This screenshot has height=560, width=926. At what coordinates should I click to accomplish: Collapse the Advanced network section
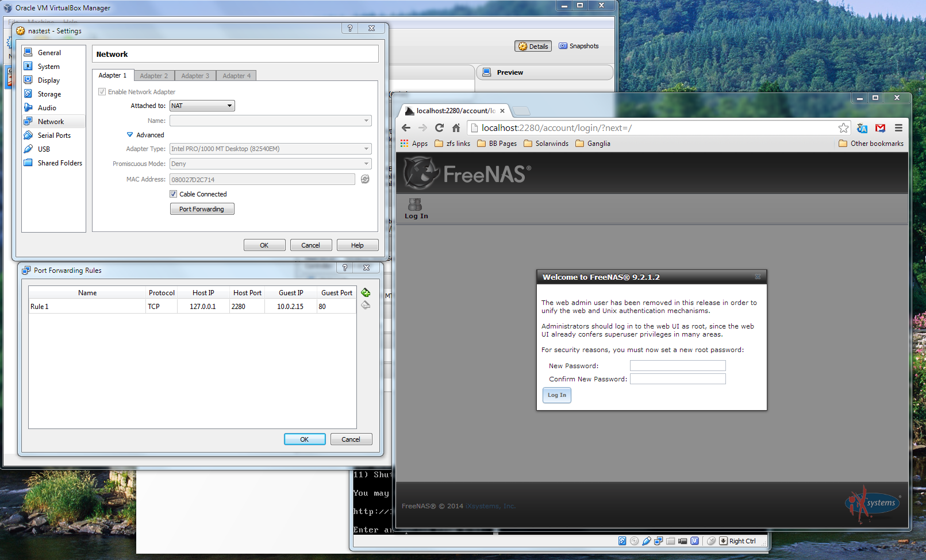(x=130, y=135)
